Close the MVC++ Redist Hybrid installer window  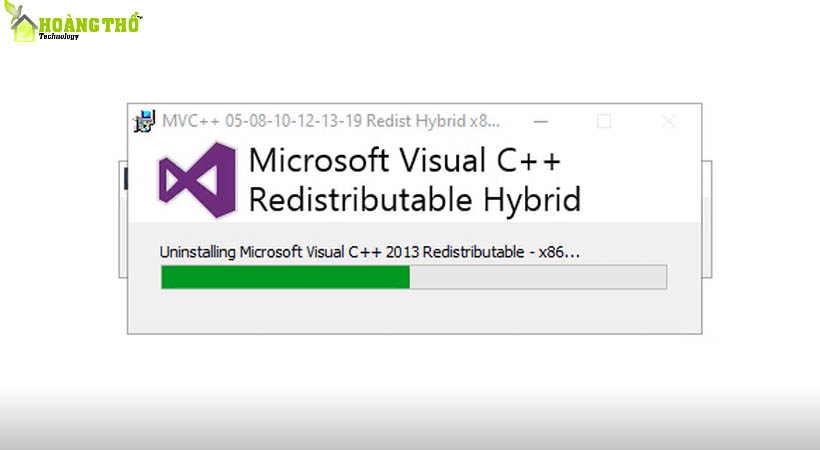point(669,121)
